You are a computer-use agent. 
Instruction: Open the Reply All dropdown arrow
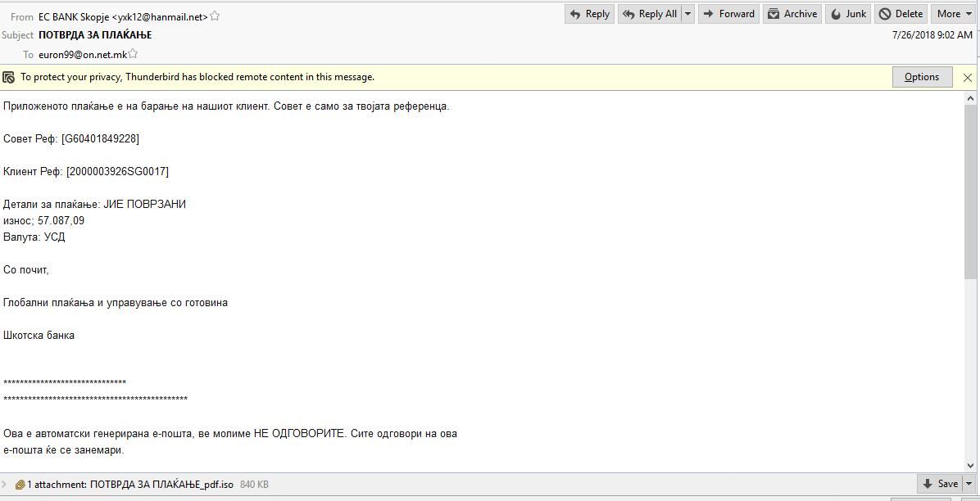(687, 14)
